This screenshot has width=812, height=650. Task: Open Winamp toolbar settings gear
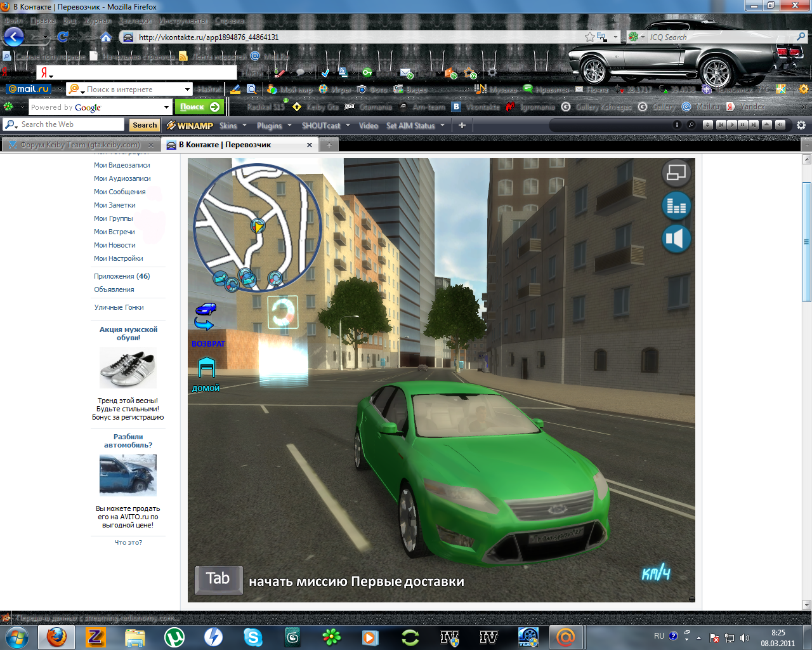[x=801, y=125]
